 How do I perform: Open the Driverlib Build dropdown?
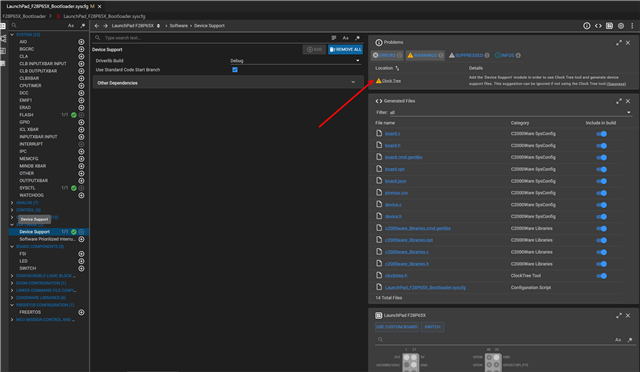coord(295,61)
